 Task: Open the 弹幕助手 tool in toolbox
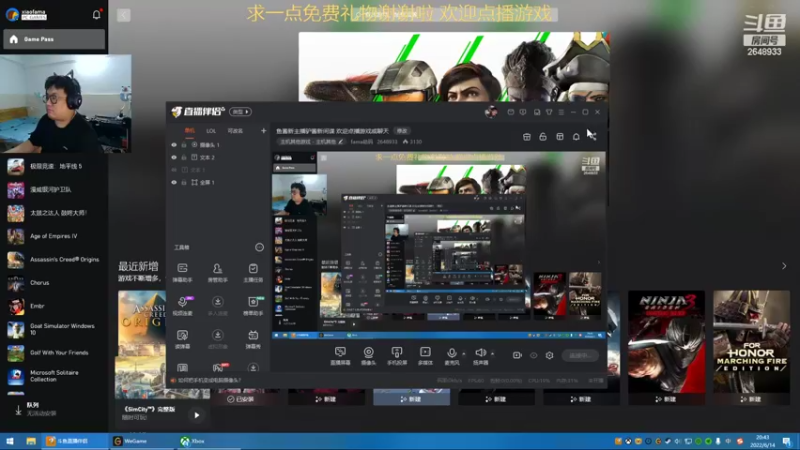coord(182,272)
